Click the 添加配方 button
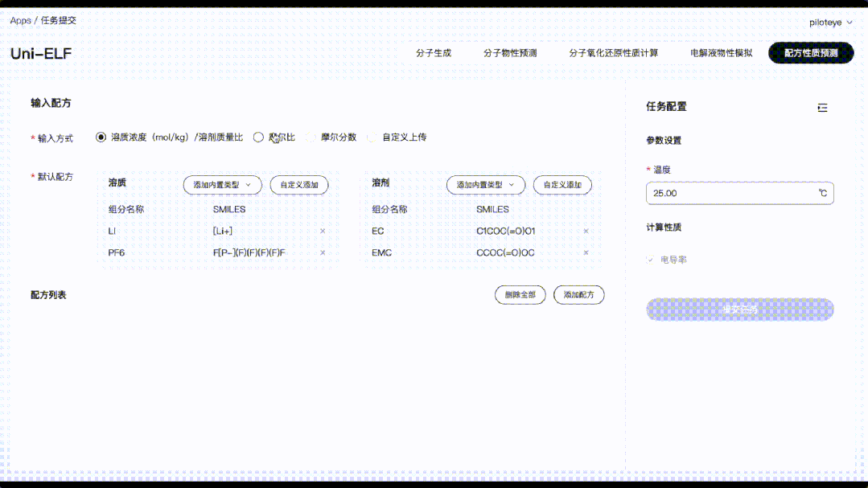 [x=578, y=294]
